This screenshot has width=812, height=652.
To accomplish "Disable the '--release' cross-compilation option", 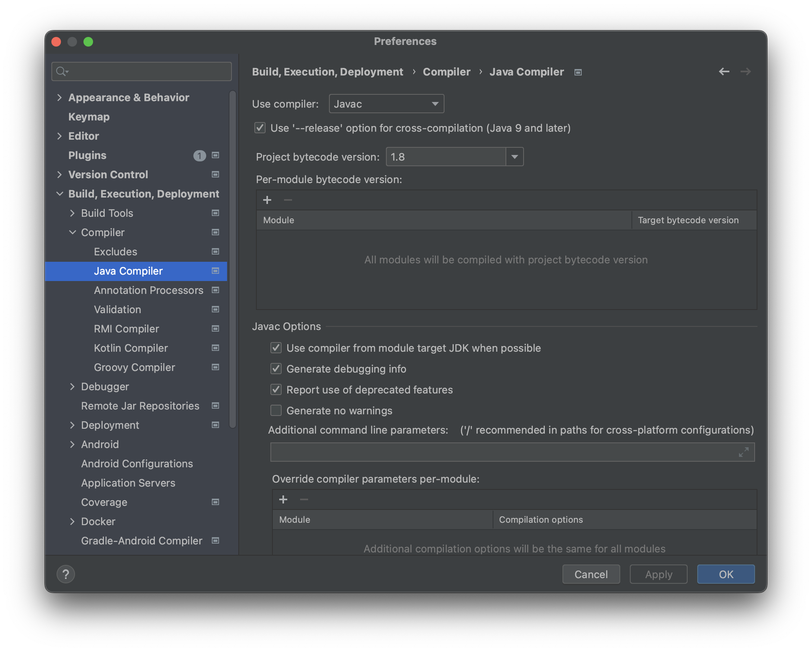I will coord(260,128).
